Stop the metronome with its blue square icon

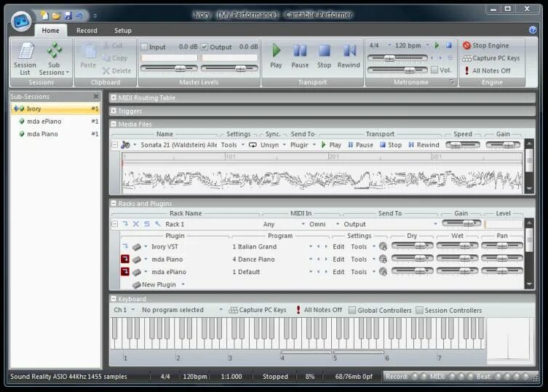[x=449, y=45]
